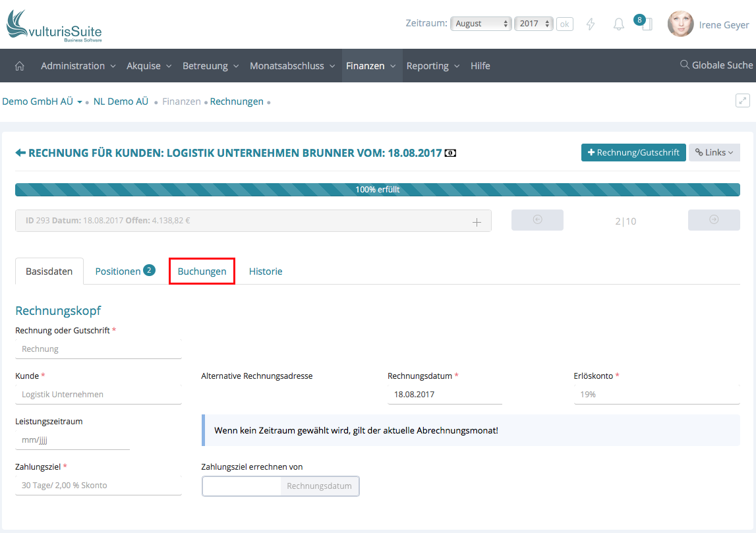Click the fullscreen expand icon
This screenshot has height=533, width=756.
(x=742, y=101)
